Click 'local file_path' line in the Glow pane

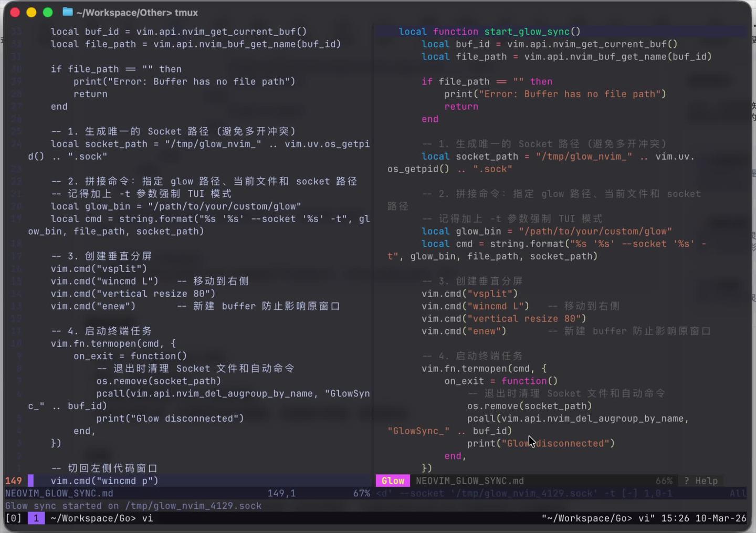coord(567,57)
